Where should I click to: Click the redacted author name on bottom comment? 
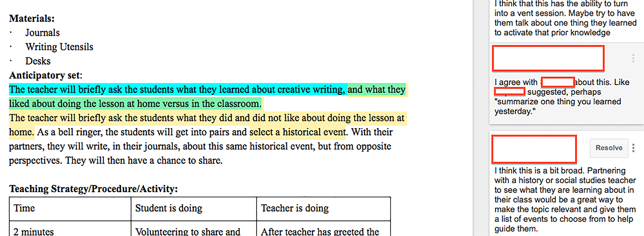(x=534, y=149)
